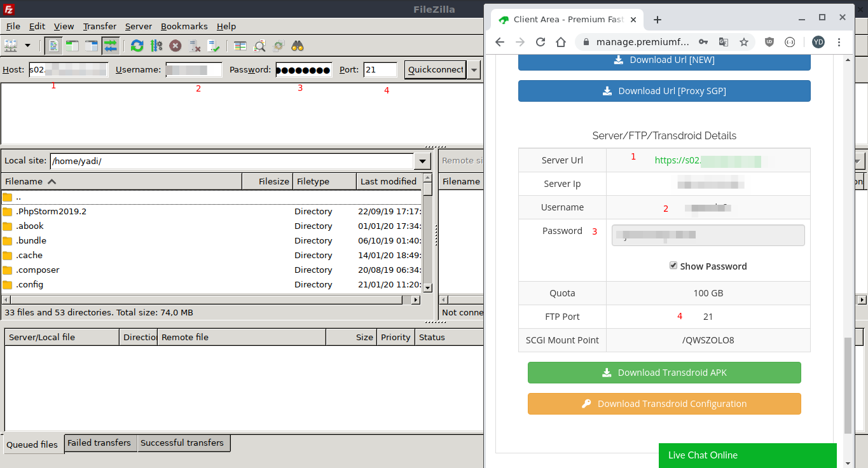Toggle the message log display icon
The image size is (868, 468).
coord(54,46)
